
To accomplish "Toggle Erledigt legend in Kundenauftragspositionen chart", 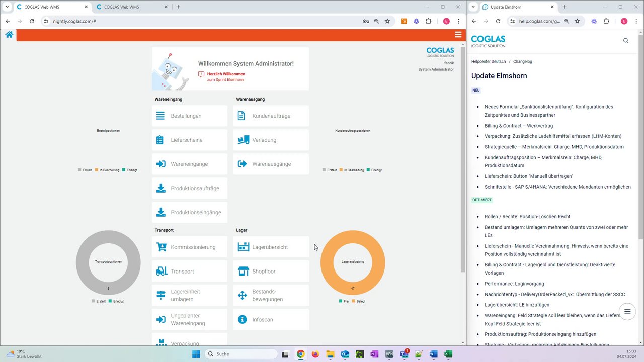I will click(374, 170).
